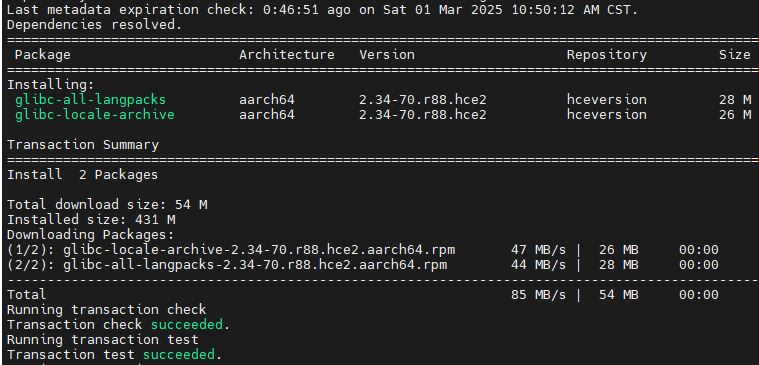
Task: Click the Downloading Packages heading
Action: [91, 235]
